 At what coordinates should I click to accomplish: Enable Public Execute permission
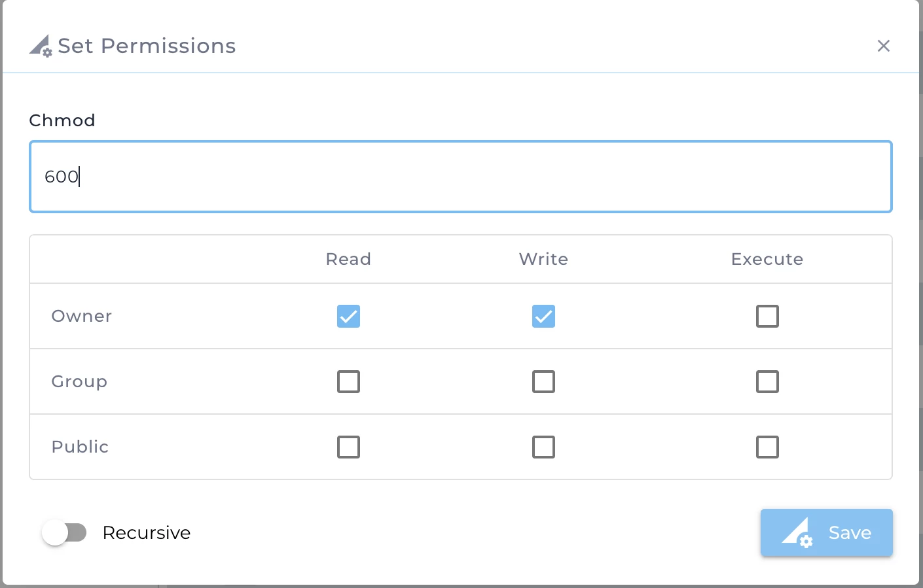click(767, 447)
